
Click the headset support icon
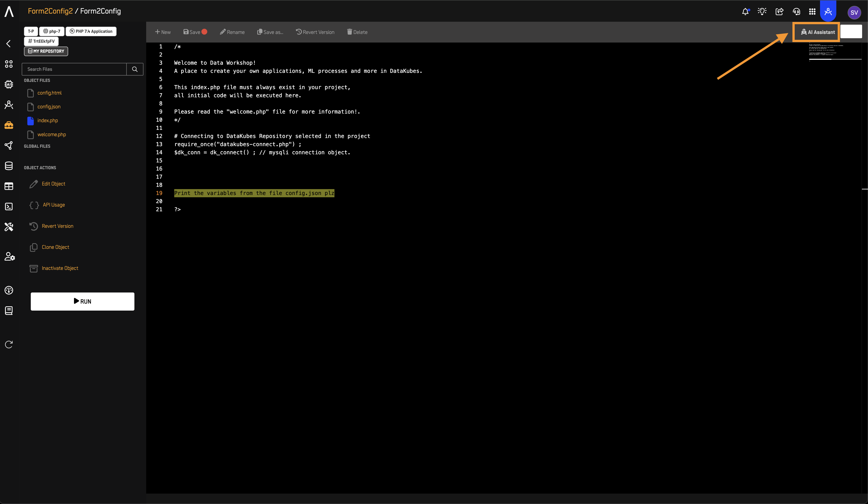tap(796, 12)
